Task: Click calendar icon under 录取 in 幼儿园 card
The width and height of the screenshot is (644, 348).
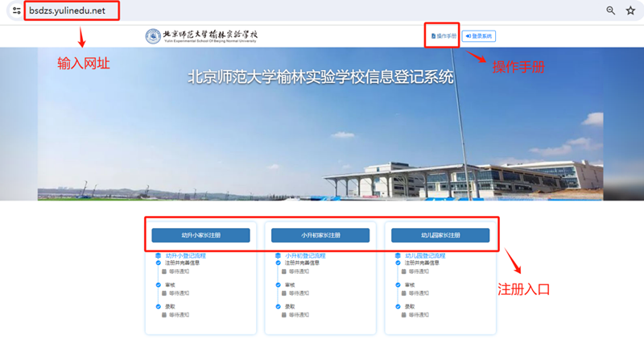Action: pos(404,315)
